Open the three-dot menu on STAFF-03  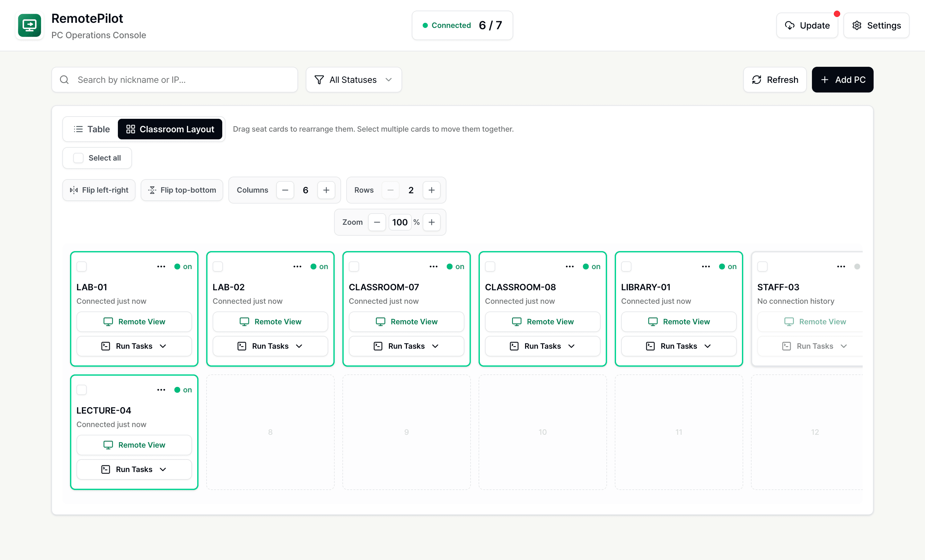pyautogui.click(x=841, y=267)
